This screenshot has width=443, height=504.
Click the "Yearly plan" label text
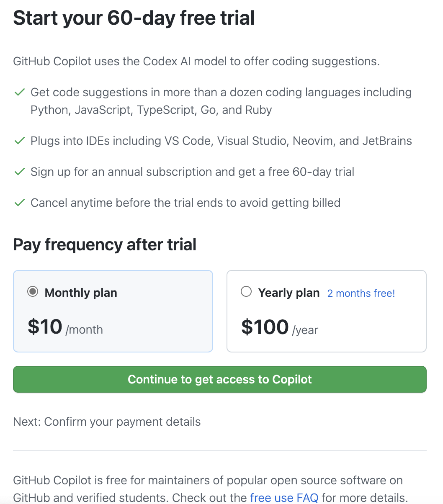[x=289, y=293]
